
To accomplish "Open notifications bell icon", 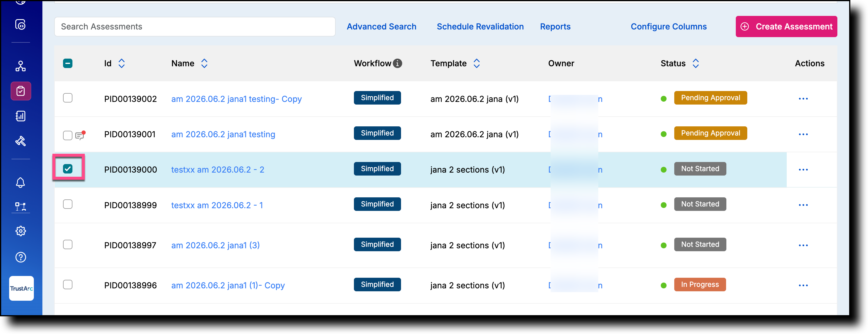I will click(x=21, y=183).
